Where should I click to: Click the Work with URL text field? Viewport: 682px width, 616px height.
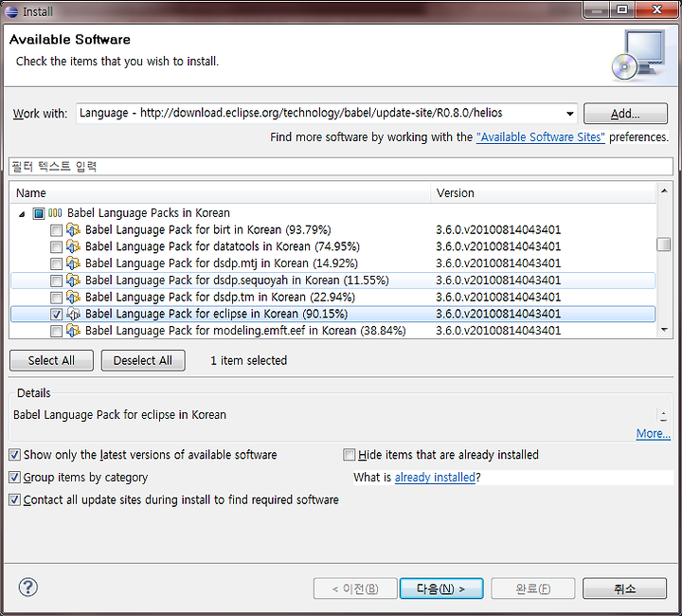320,114
